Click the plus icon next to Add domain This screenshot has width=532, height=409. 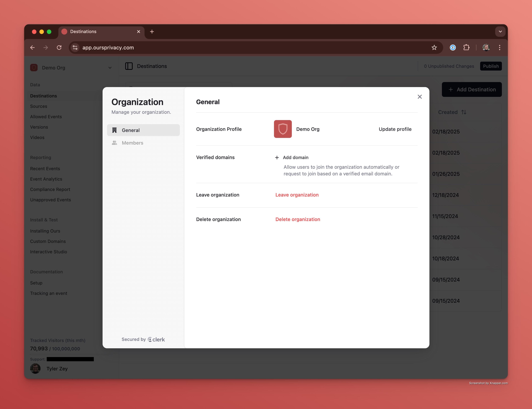(277, 158)
